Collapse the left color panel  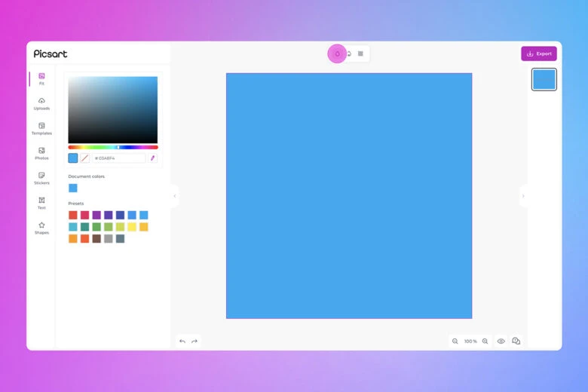pos(175,196)
